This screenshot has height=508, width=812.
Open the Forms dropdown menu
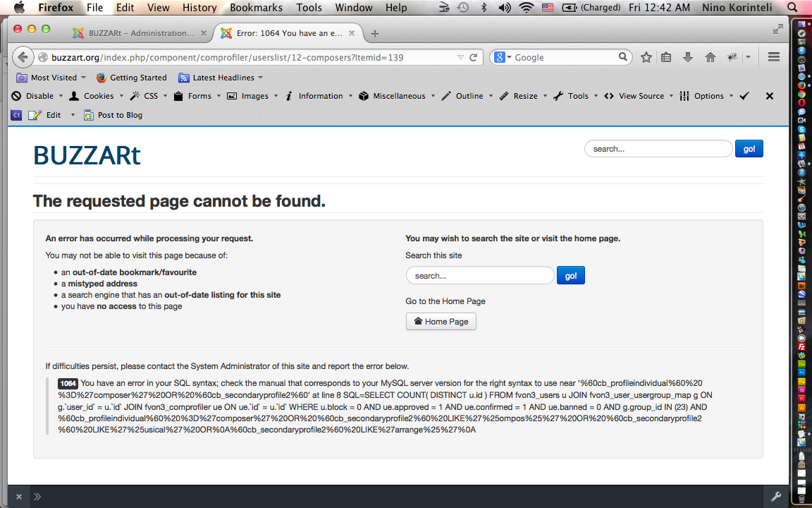[x=197, y=96]
